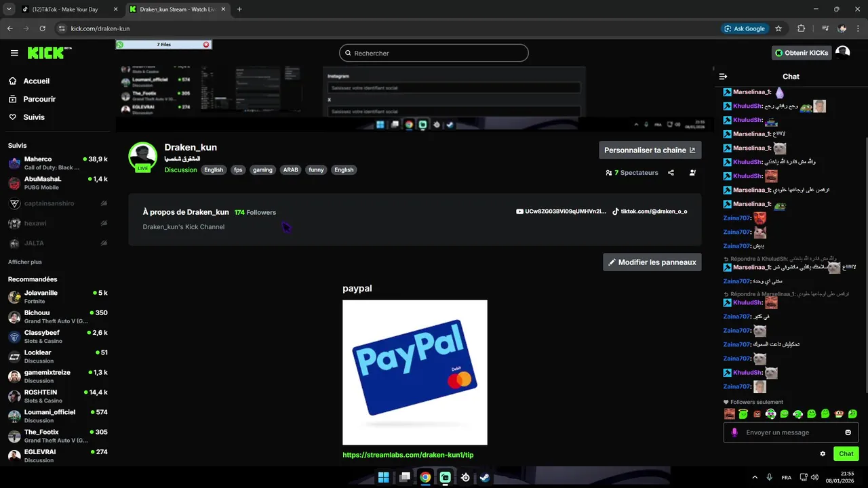Close the 7 Files popup
The height and width of the screenshot is (488, 868).
[206, 45]
